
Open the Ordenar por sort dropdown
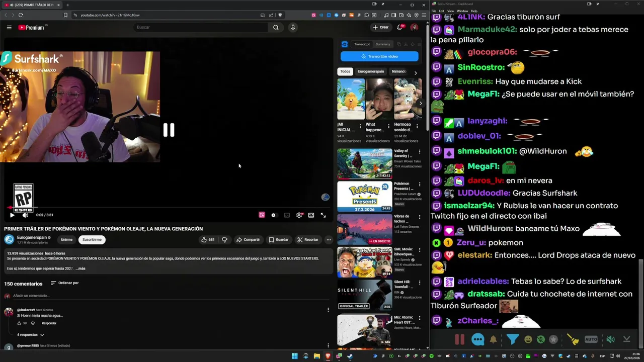[65, 283]
